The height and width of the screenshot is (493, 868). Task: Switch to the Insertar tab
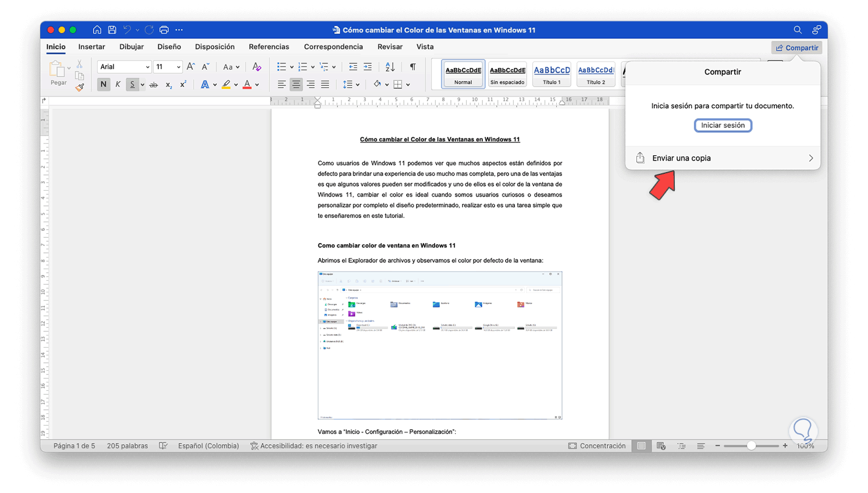92,47
